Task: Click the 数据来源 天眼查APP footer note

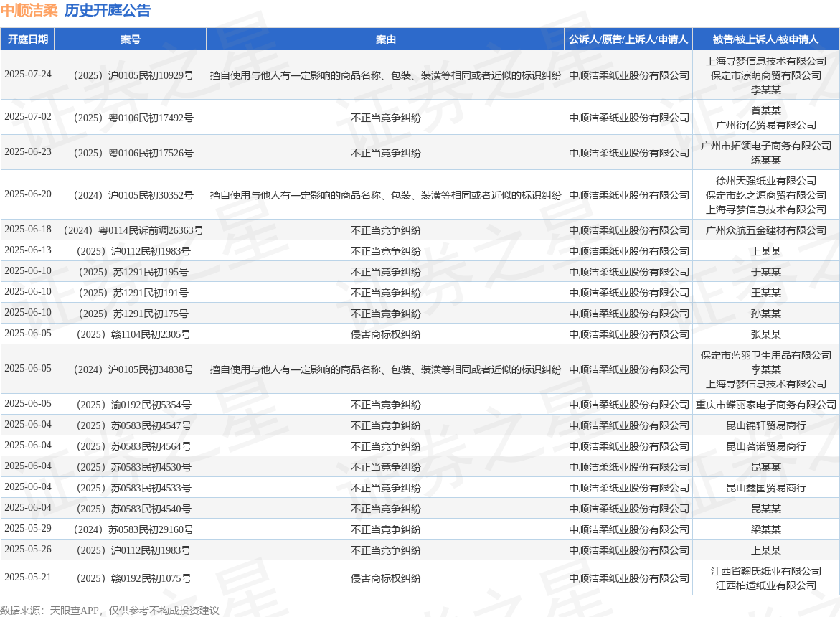Action: tap(110, 611)
